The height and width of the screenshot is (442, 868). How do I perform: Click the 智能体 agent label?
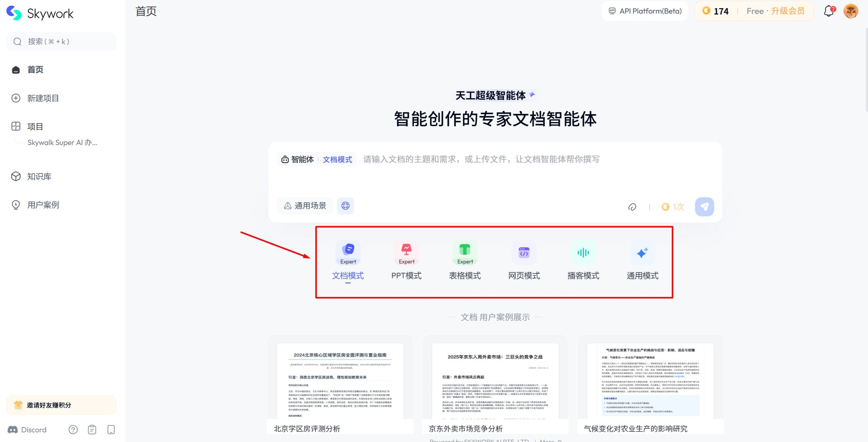pos(298,160)
